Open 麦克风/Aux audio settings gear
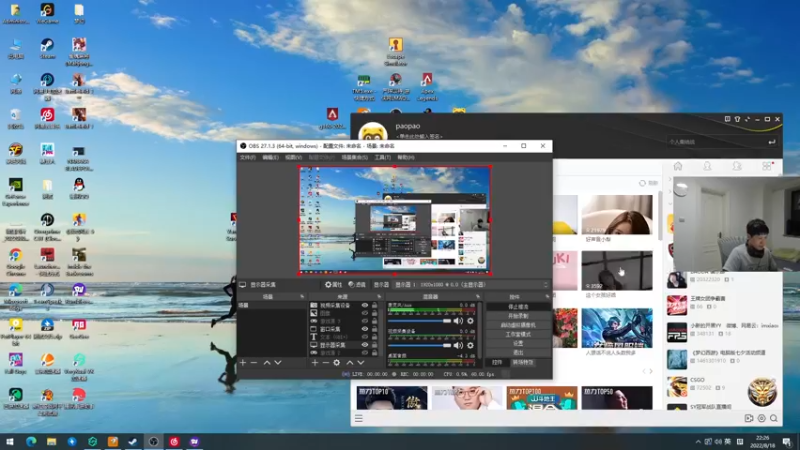800x450 pixels. coord(470,321)
